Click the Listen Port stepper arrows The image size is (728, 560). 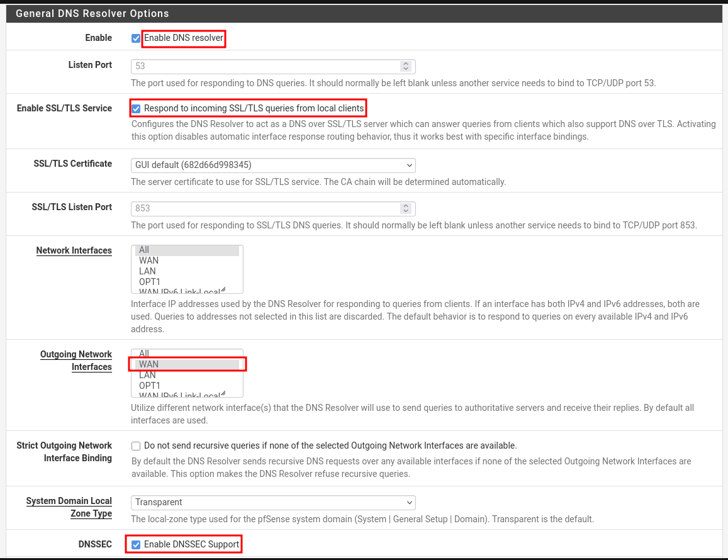click(406, 66)
